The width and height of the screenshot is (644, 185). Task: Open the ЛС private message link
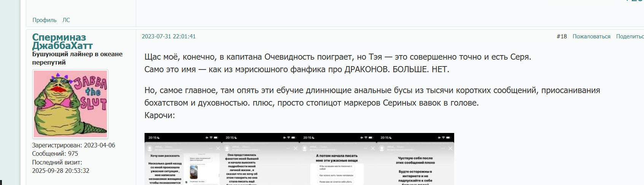66,20
